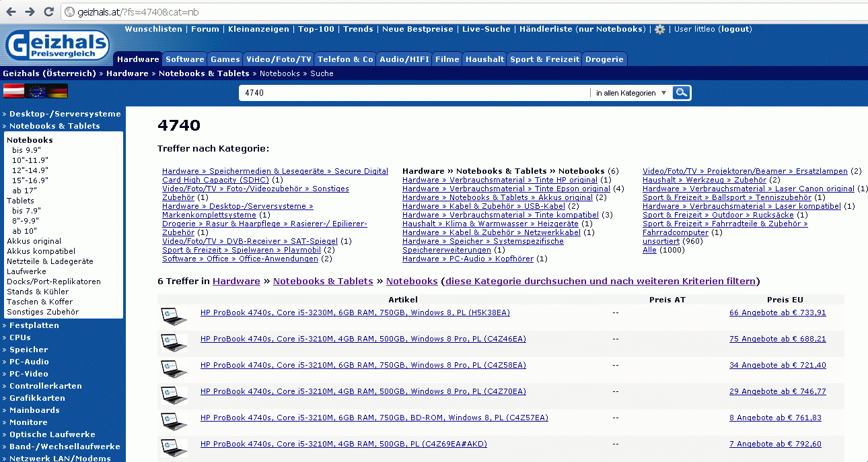Switch to the Software tab
This screenshot has height=462, width=868.
(185, 59)
